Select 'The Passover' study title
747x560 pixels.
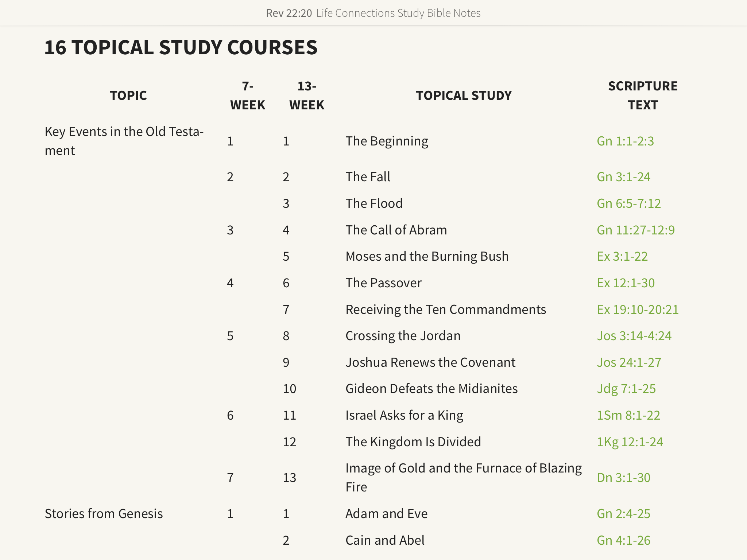[383, 283]
